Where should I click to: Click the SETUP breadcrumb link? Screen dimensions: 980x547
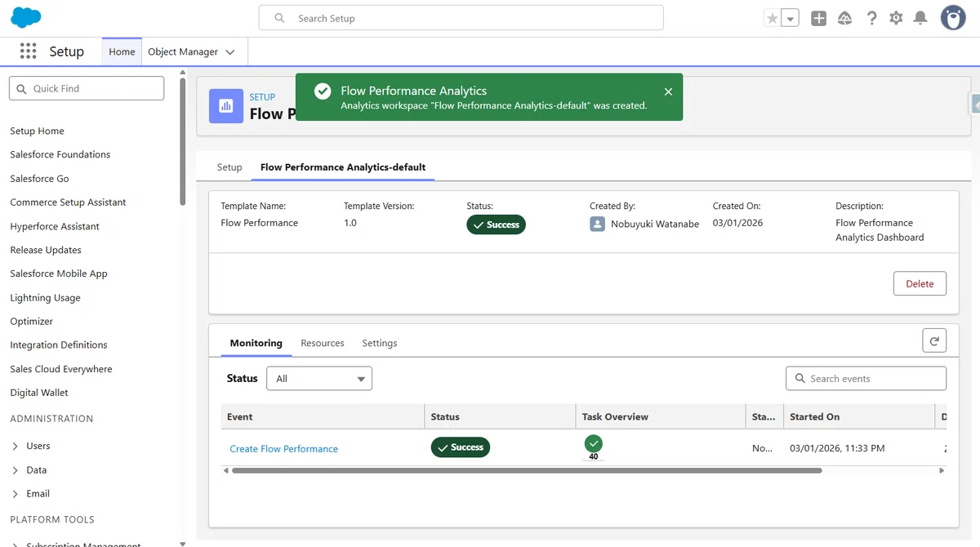262,97
